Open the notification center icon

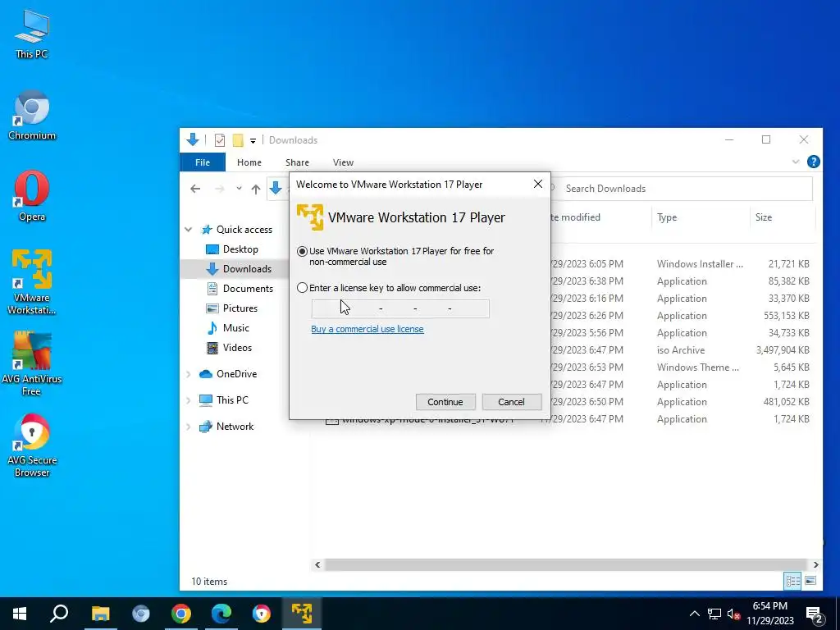coord(815,614)
